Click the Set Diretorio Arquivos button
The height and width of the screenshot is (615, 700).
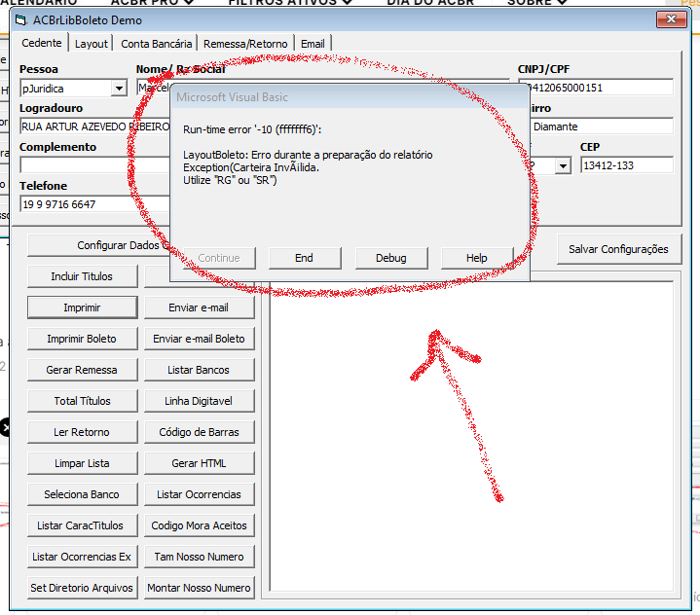[82, 588]
